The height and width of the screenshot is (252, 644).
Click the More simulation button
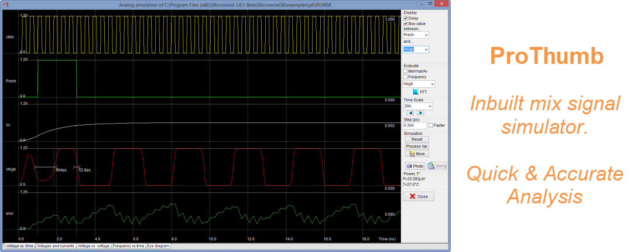point(418,154)
